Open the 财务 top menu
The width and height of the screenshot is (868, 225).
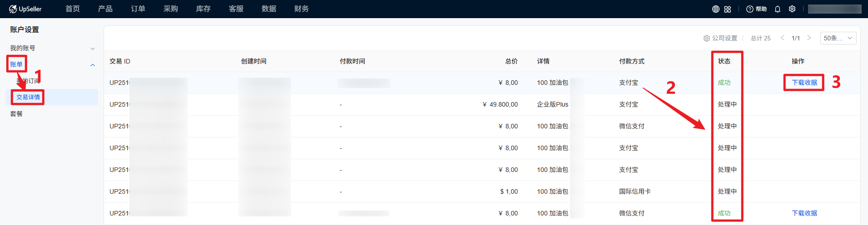pos(302,9)
